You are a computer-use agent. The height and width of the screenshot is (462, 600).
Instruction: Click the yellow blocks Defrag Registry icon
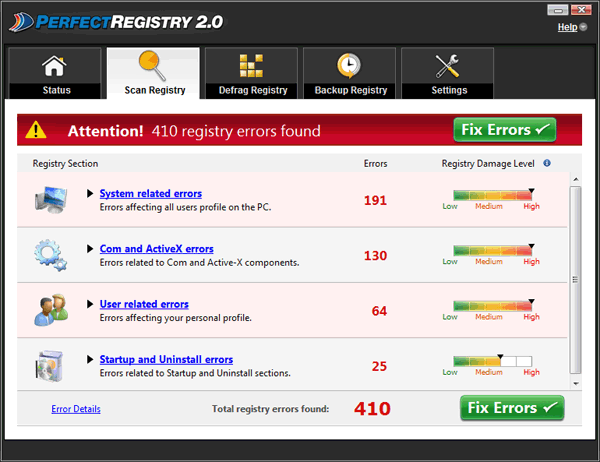point(251,65)
